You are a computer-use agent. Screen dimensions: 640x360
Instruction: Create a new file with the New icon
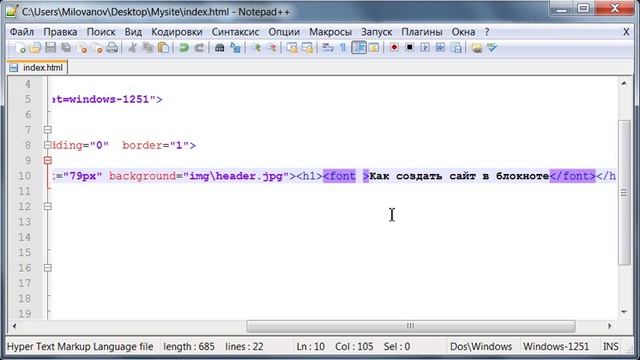point(20,48)
